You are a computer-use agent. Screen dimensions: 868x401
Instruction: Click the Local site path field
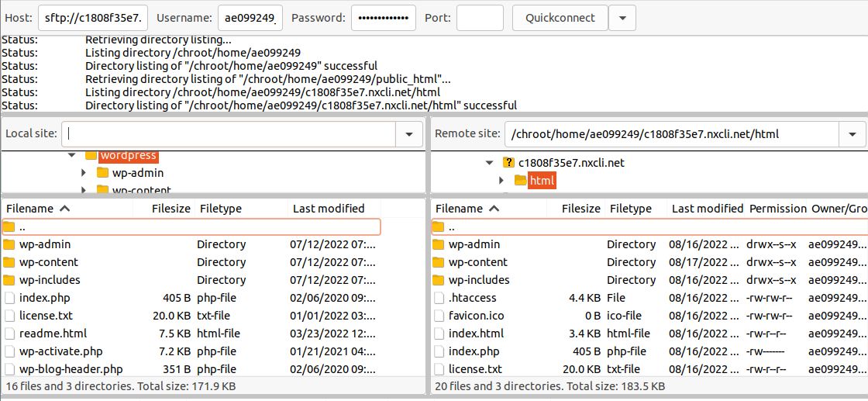point(229,134)
